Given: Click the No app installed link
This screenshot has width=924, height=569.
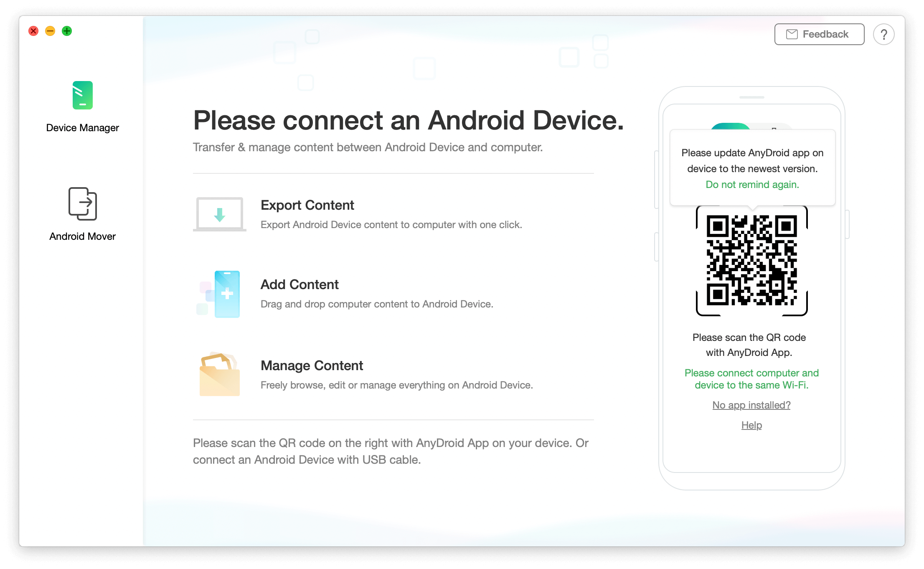Looking at the screenshot, I should pos(751,405).
